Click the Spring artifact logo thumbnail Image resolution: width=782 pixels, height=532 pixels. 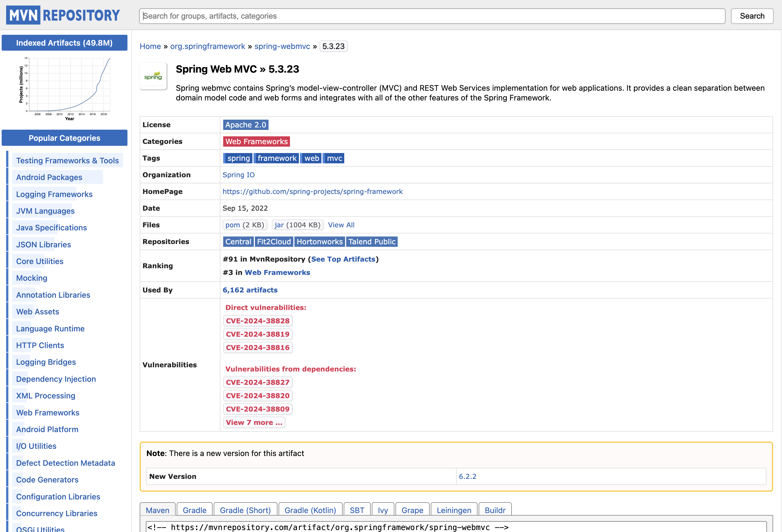pos(153,77)
